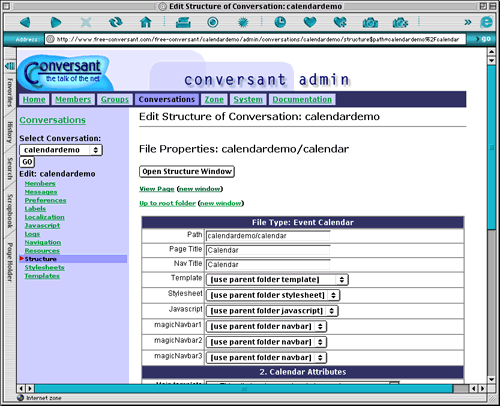The image size is (500, 406).
Task: Open the Groups admin tab
Action: coord(115,99)
